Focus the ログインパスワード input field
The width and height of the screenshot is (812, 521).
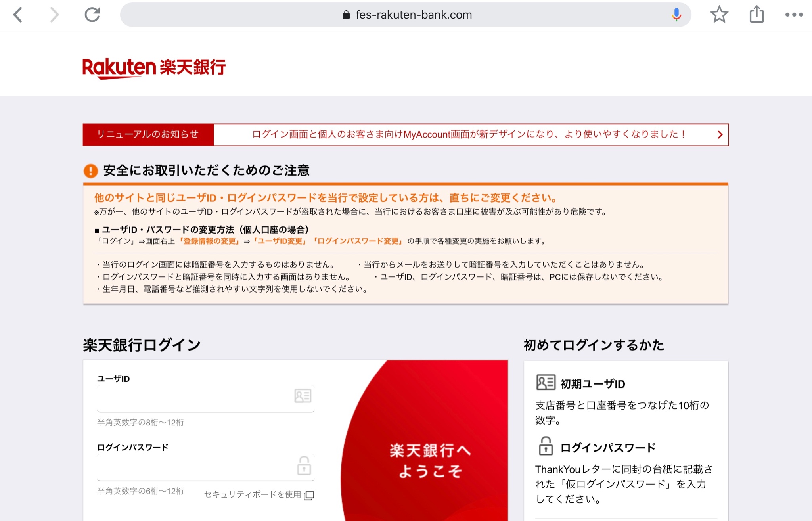[206, 467]
